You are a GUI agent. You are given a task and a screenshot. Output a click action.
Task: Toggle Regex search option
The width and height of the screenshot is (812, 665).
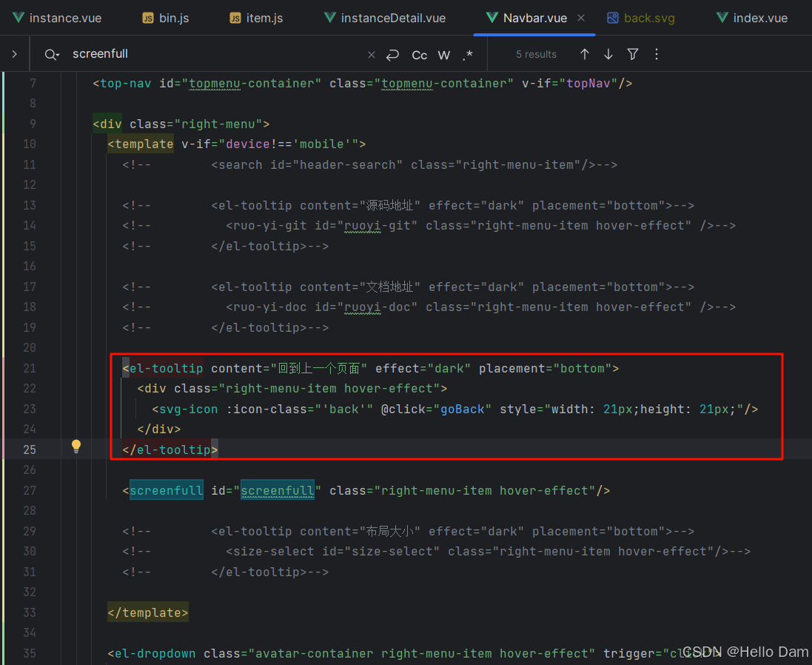(x=468, y=55)
